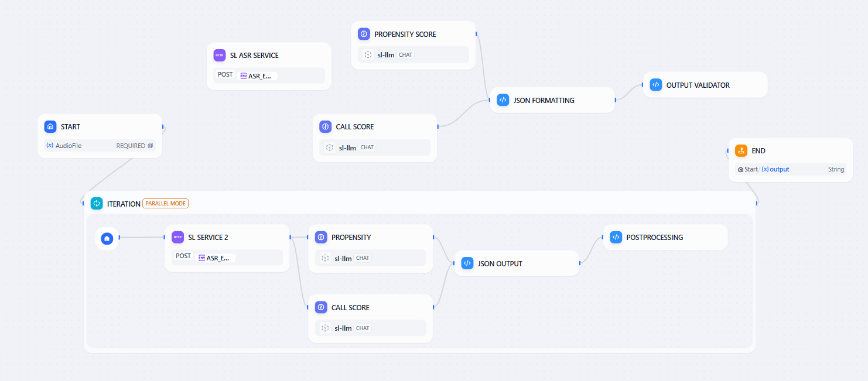Click the END node orange icon
The width and height of the screenshot is (868, 381).
click(741, 150)
